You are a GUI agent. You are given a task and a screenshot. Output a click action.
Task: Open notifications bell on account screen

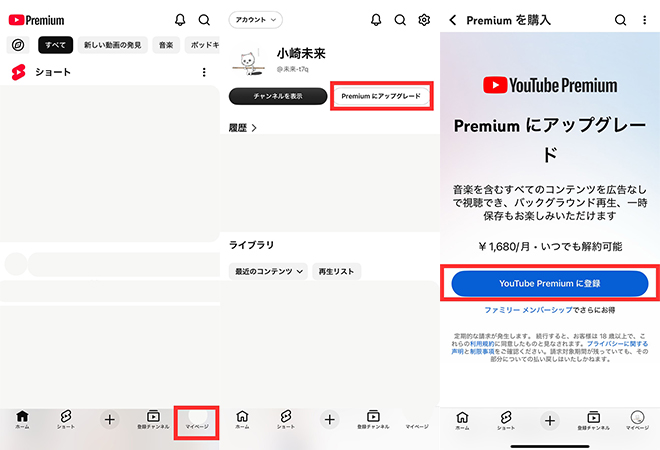point(376,20)
